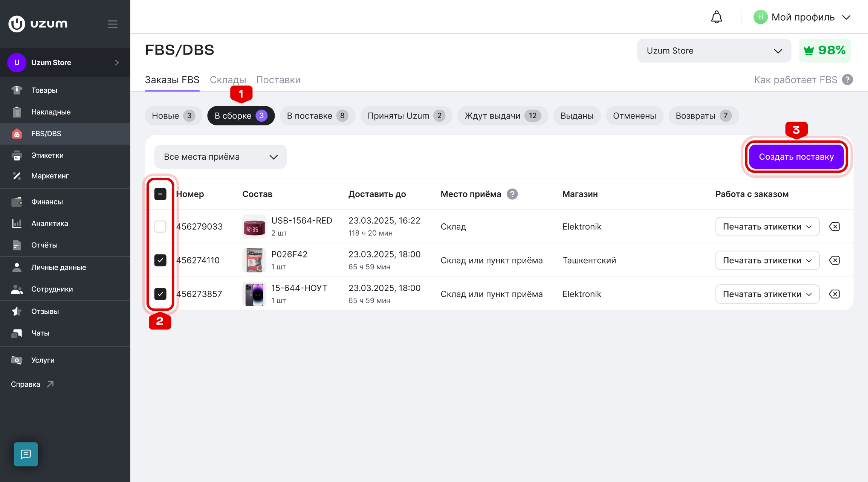868x482 pixels.
Task: Uncheck the box for order 456273857
Action: click(x=160, y=294)
